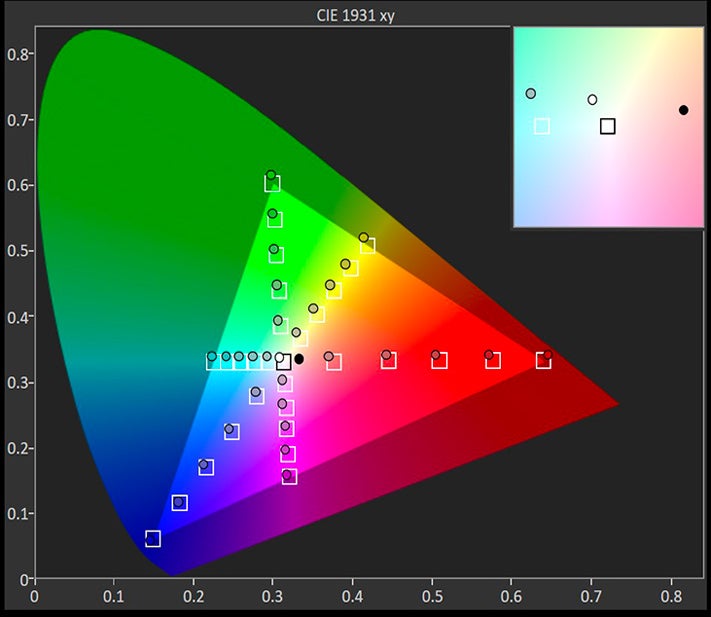Click the y-axis label "0.7"

pyautogui.click(x=16, y=120)
